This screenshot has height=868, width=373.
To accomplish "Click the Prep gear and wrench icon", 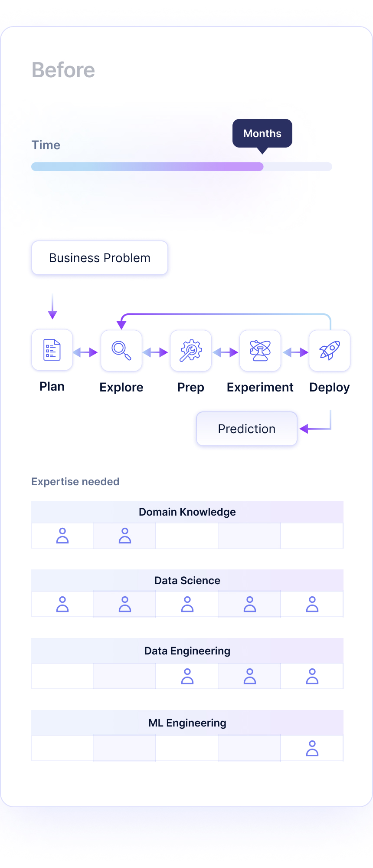I will pyautogui.click(x=191, y=351).
